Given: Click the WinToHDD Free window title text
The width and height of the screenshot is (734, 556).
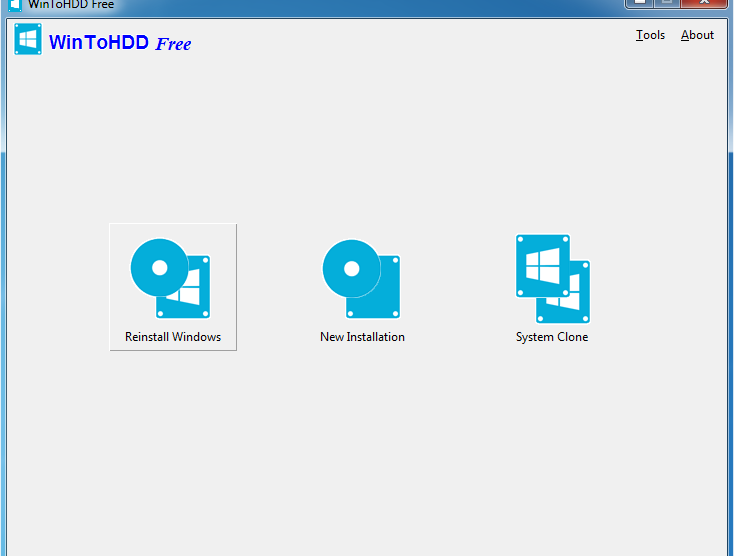Looking at the screenshot, I should [71, 4].
